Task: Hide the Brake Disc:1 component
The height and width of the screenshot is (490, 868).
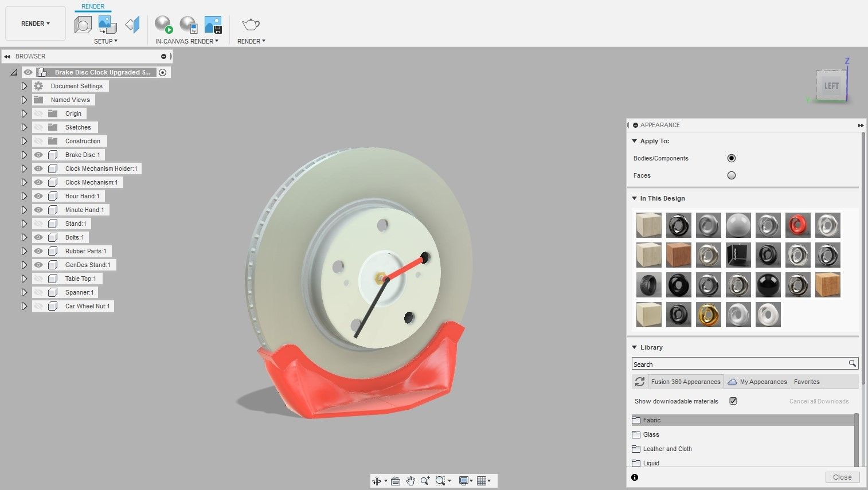Action: point(38,155)
